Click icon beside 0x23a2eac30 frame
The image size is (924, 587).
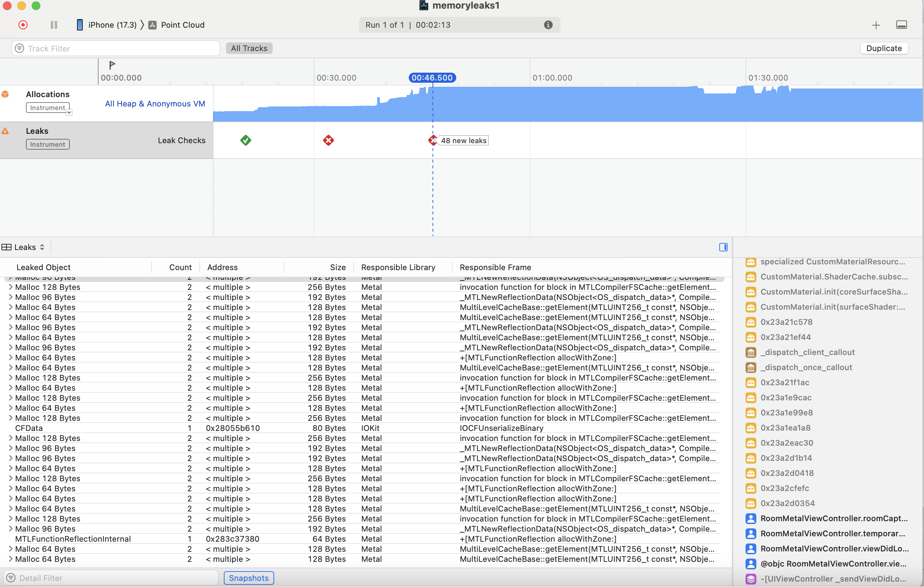751,443
